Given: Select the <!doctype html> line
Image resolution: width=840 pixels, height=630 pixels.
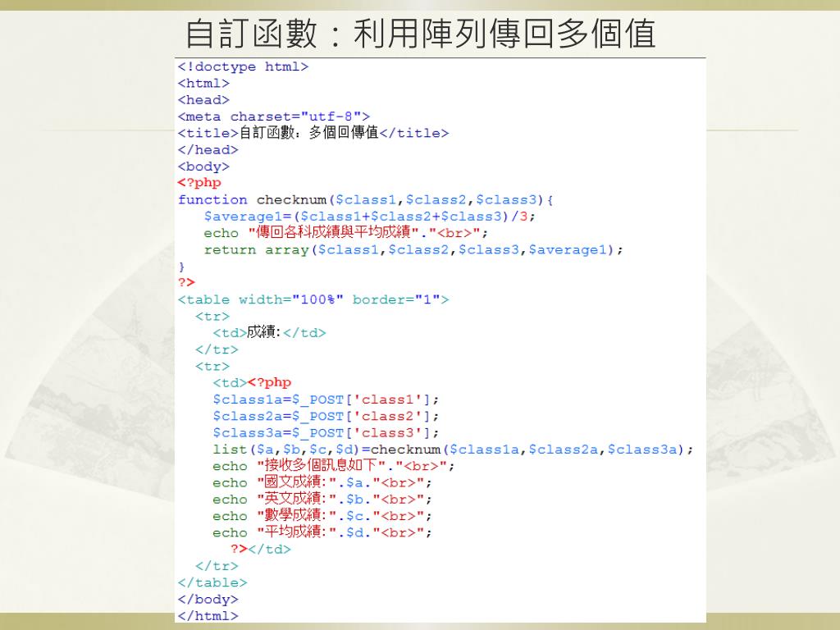Looking at the screenshot, I should pyautogui.click(x=243, y=67).
